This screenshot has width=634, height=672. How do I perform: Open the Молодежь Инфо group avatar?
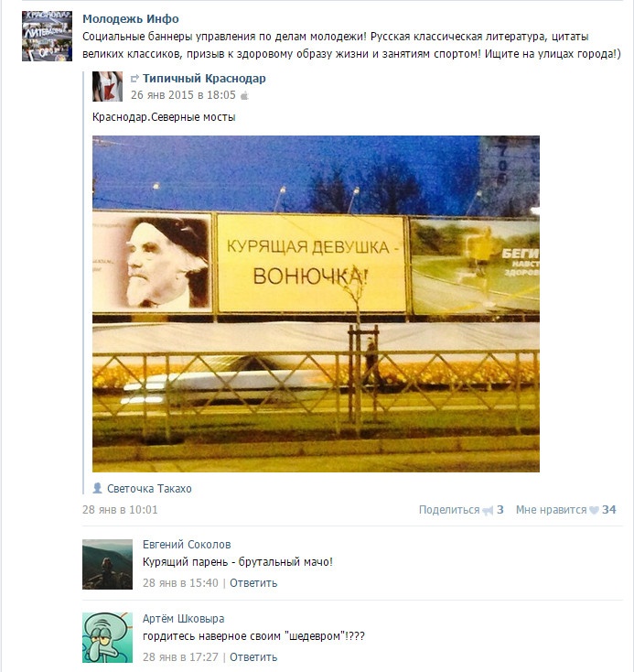[x=48, y=36]
